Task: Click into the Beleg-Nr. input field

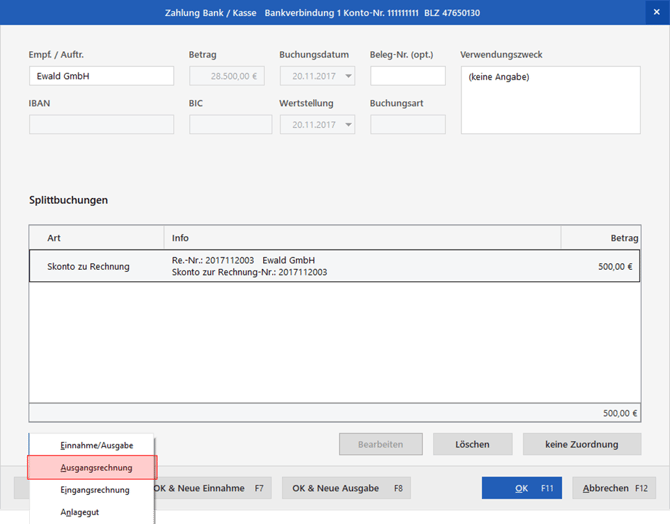Action: click(x=407, y=76)
